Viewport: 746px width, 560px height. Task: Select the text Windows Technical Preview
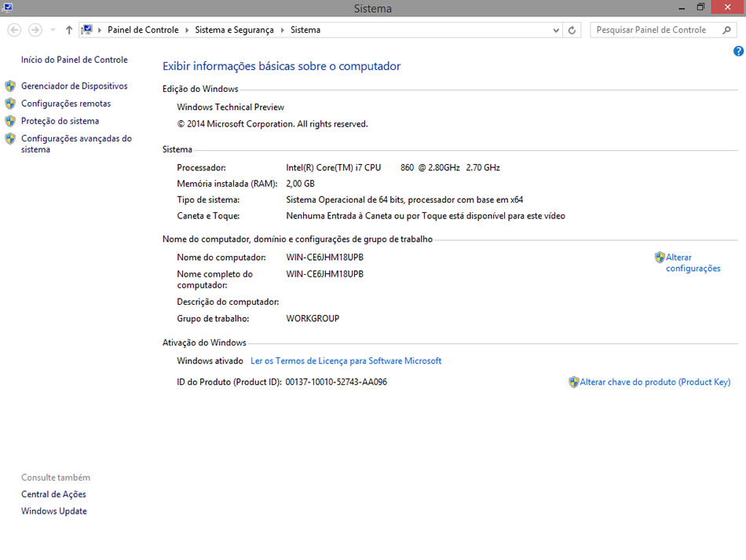231,107
